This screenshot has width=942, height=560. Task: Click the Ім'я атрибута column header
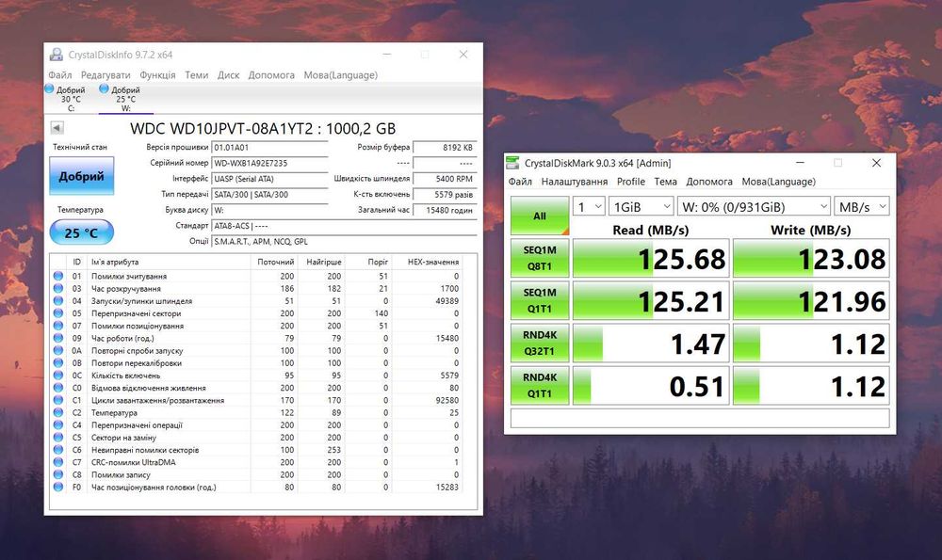click(169, 262)
